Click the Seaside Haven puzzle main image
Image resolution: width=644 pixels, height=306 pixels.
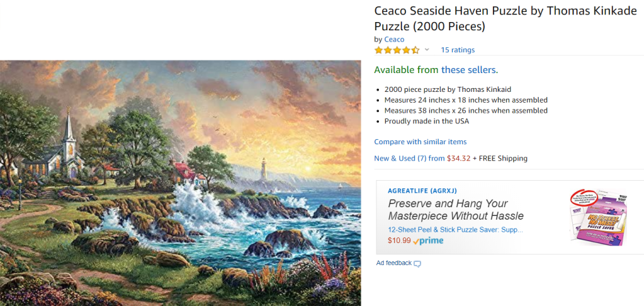pyautogui.click(x=181, y=183)
